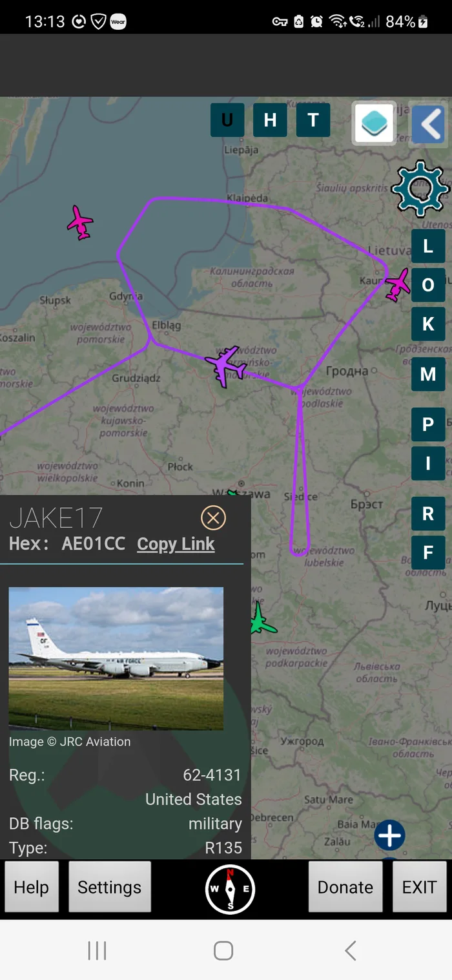The width and height of the screenshot is (452, 980).
Task: Toggle the U filter button
Action: pos(227,120)
